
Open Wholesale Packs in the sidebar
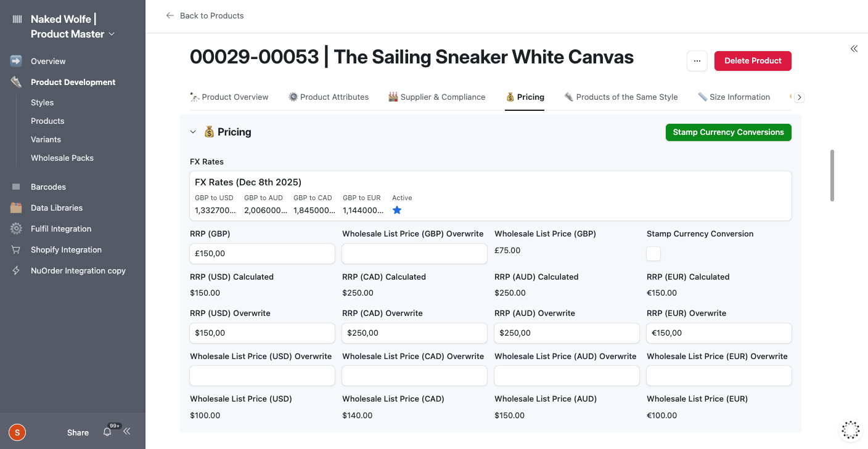62,158
